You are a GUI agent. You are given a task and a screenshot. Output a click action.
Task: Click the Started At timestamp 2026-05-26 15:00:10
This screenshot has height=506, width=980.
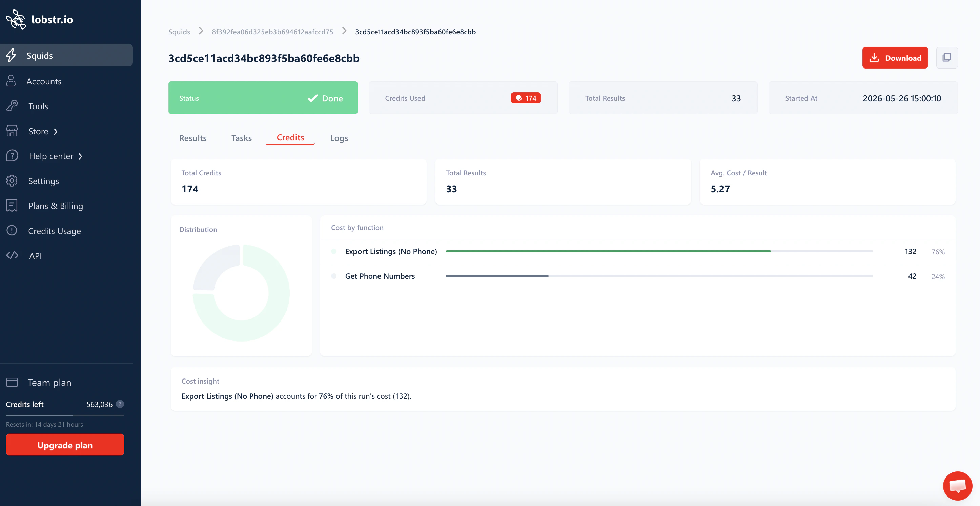(x=902, y=98)
